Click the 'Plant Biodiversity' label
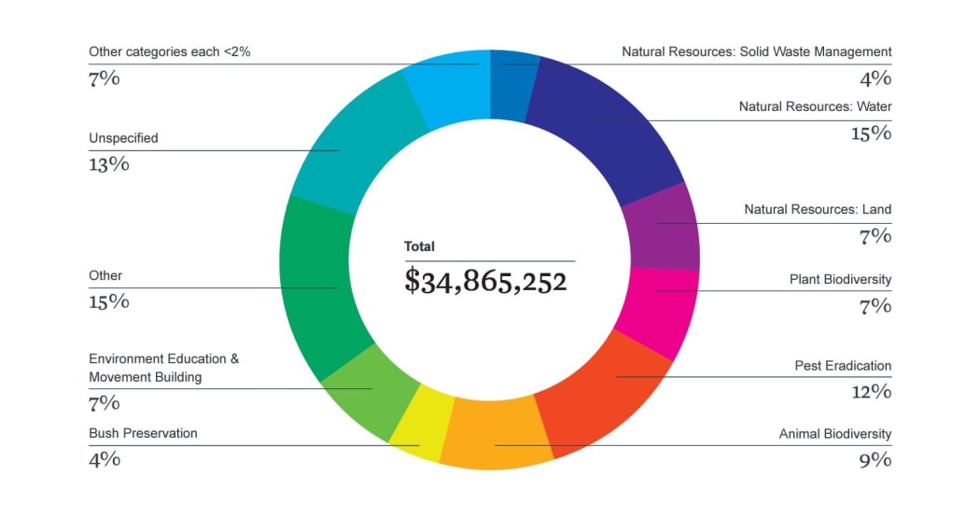980x531 pixels. point(841,279)
